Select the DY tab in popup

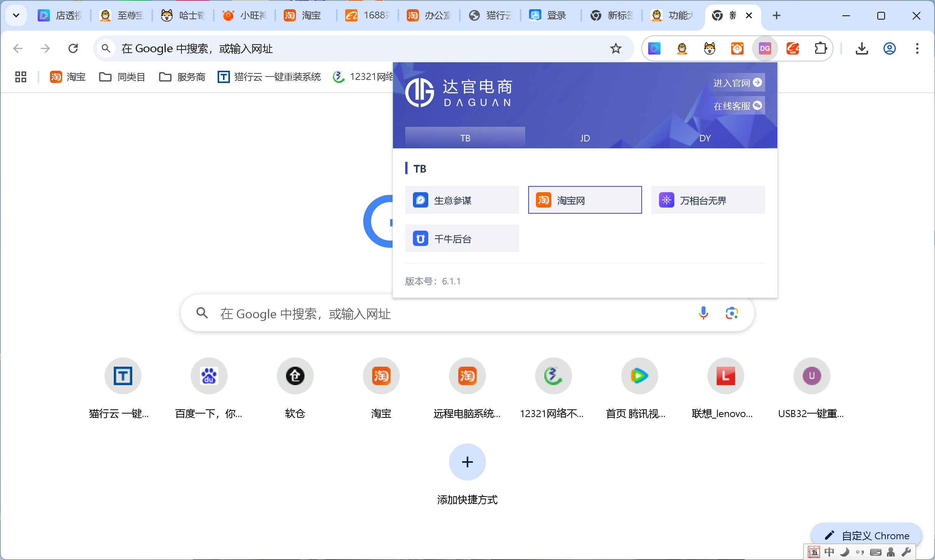click(705, 138)
